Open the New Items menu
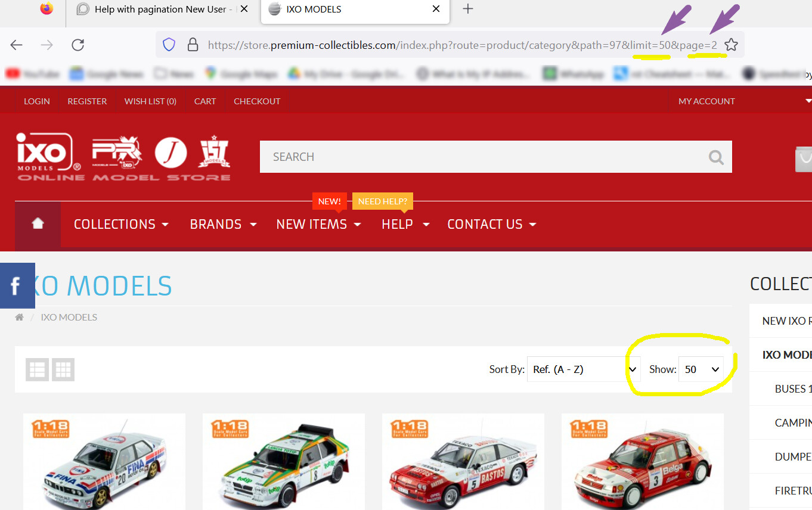Viewport: 812px width, 510px height. pos(318,225)
